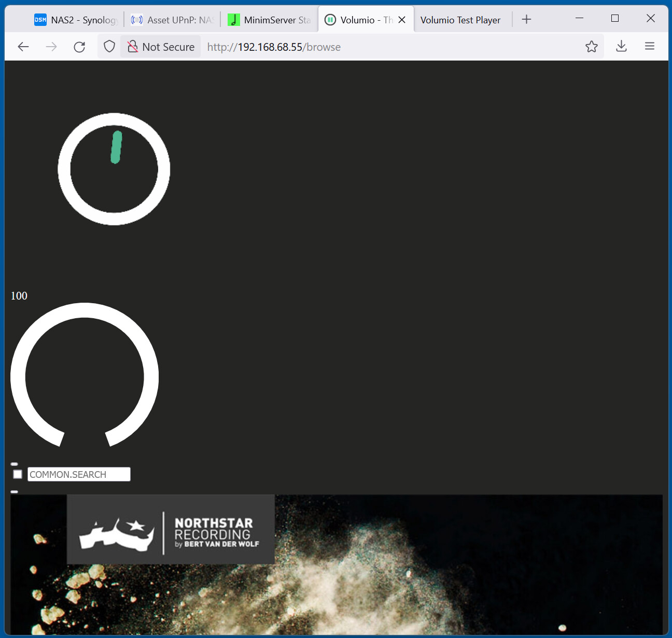672x638 pixels.
Task: Click the COMMON.SEARCH input field
Action: point(79,474)
